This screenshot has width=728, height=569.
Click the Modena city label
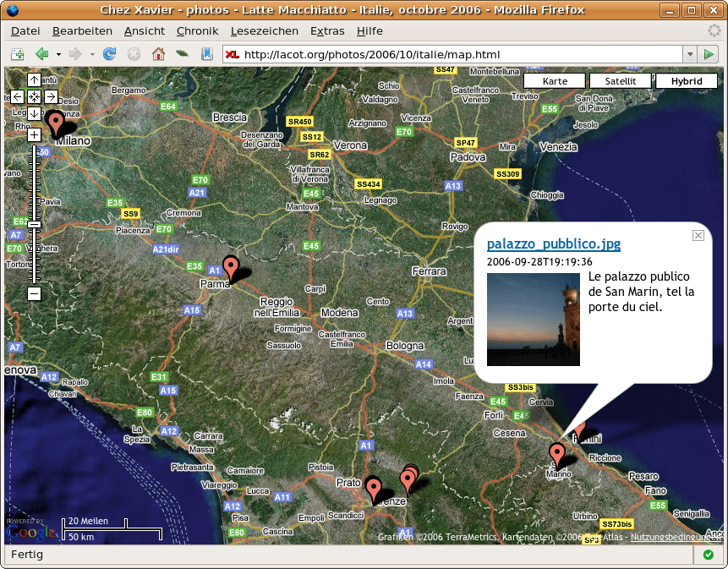coord(339,313)
